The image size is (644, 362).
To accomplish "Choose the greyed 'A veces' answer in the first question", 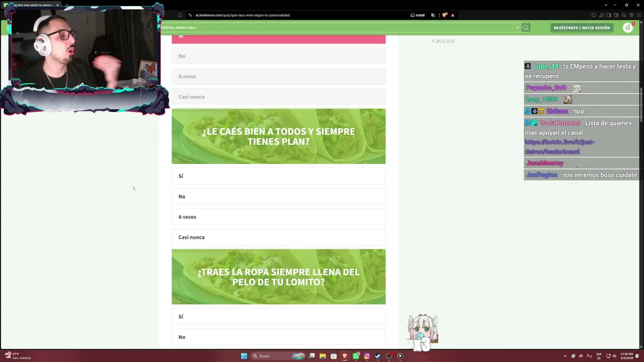I will [x=278, y=76].
